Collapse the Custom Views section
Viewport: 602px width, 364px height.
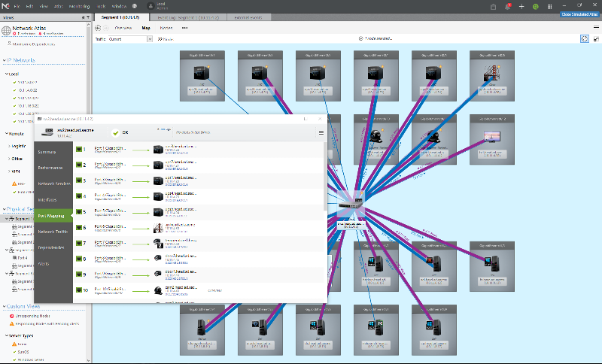click(5, 306)
